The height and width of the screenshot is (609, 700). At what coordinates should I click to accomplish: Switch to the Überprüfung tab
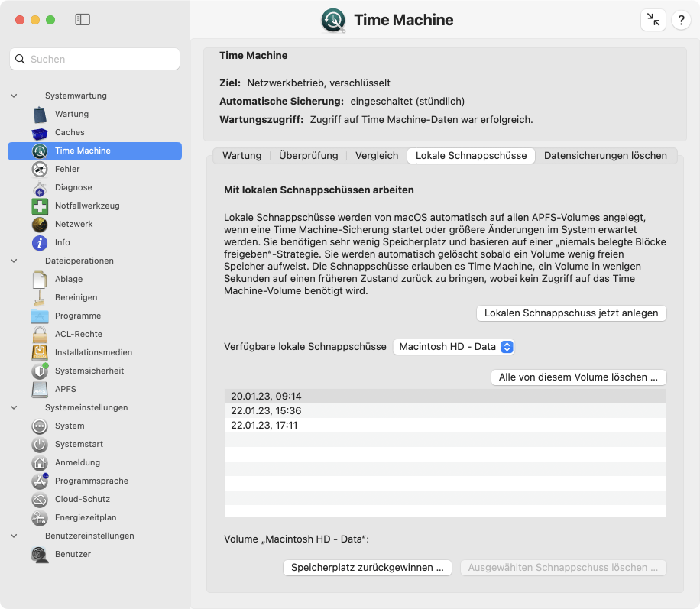point(309,156)
